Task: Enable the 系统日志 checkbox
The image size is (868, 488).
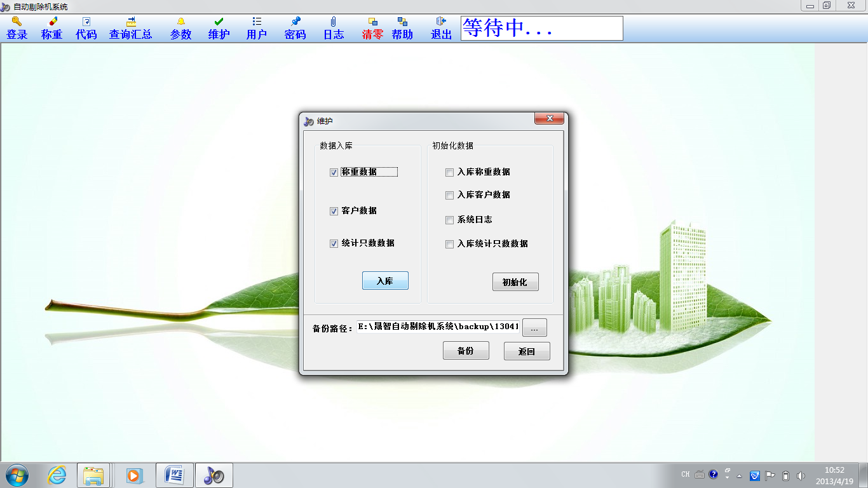Action: (x=450, y=220)
